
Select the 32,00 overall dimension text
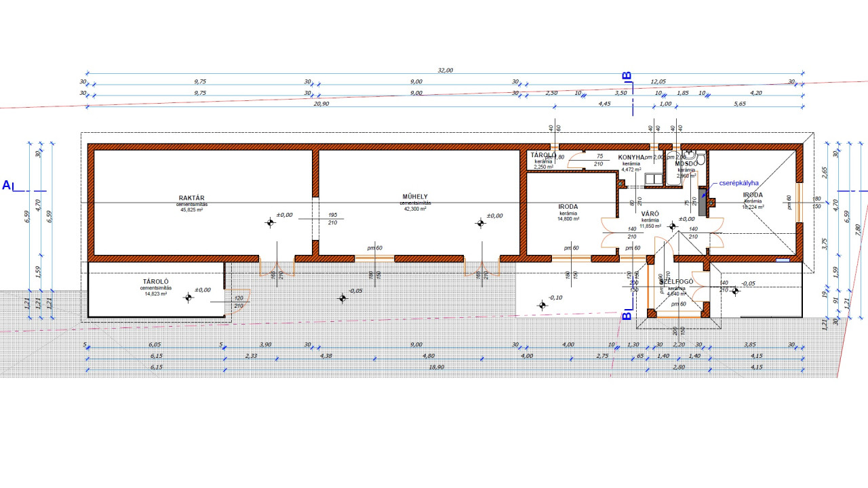[446, 70]
